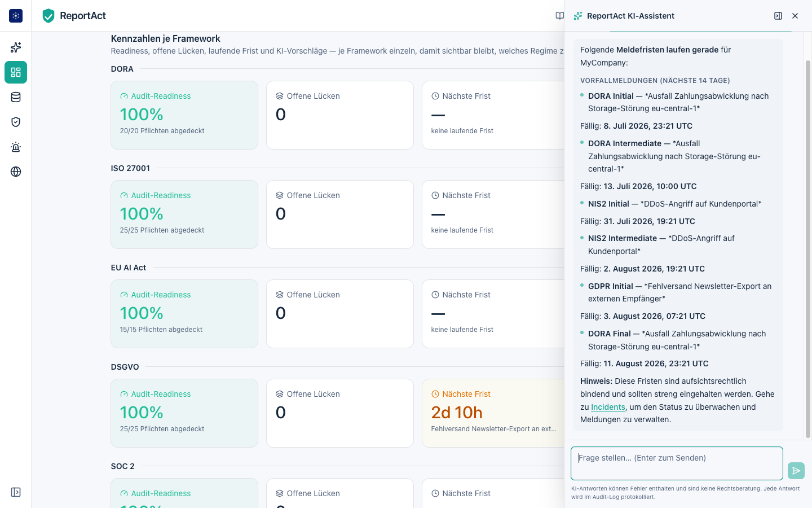Click the gauge icon in ISO 27001 Audit-Readiness
Viewport: 812px width, 508px height.
(124, 195)
